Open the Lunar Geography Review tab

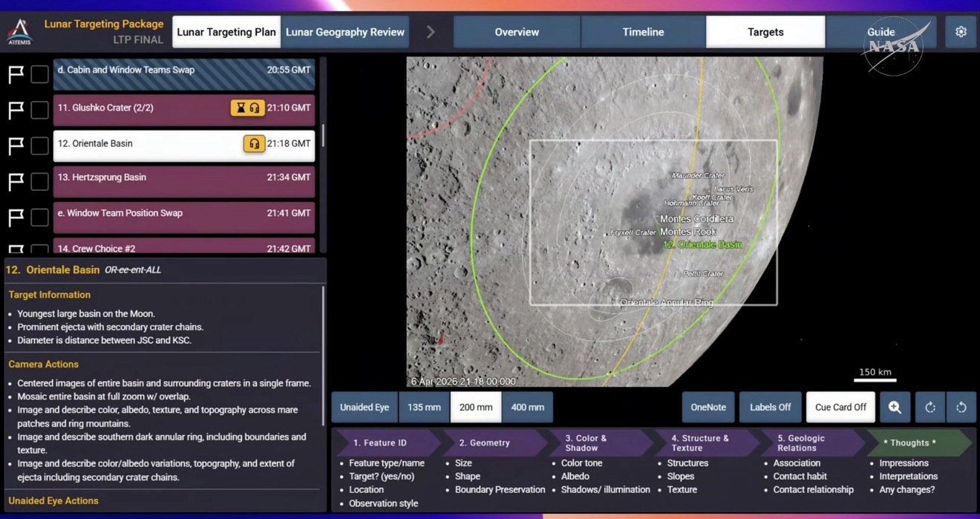click(345, 32)
